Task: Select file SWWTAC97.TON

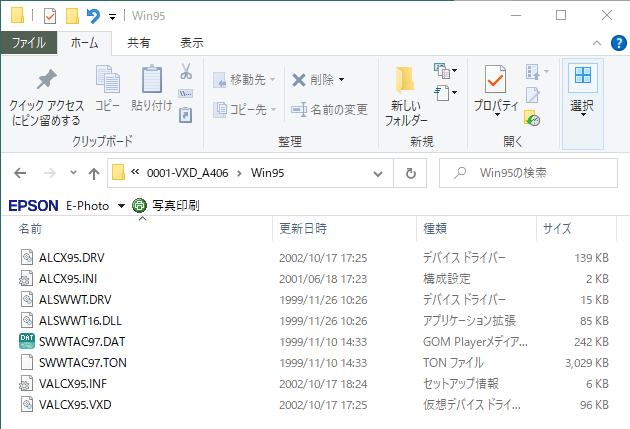Action: tap(83, 362)
